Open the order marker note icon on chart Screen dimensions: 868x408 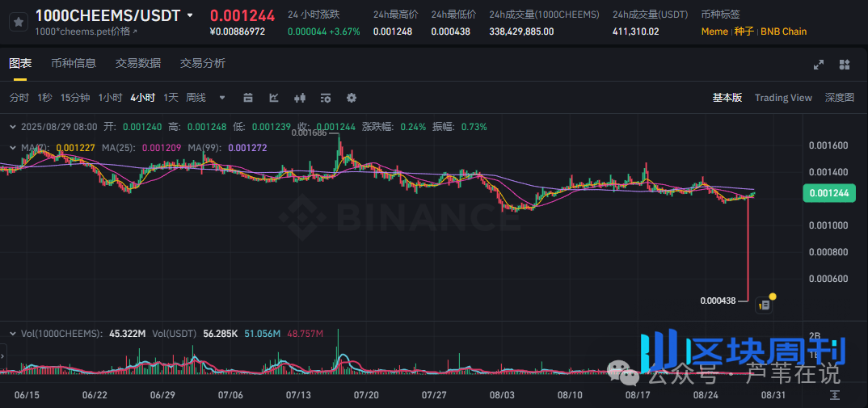pyautogui.click(x=764, y=305)
